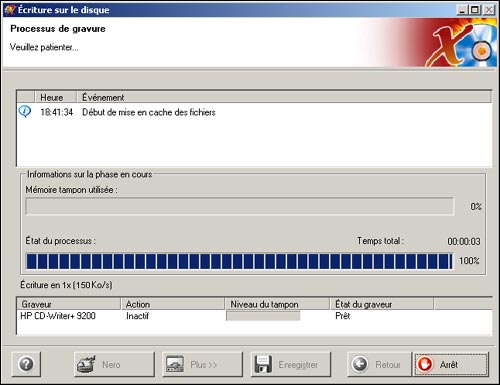
Task: Click the Enregistrer save button
Action: click(x=291, y=364)
